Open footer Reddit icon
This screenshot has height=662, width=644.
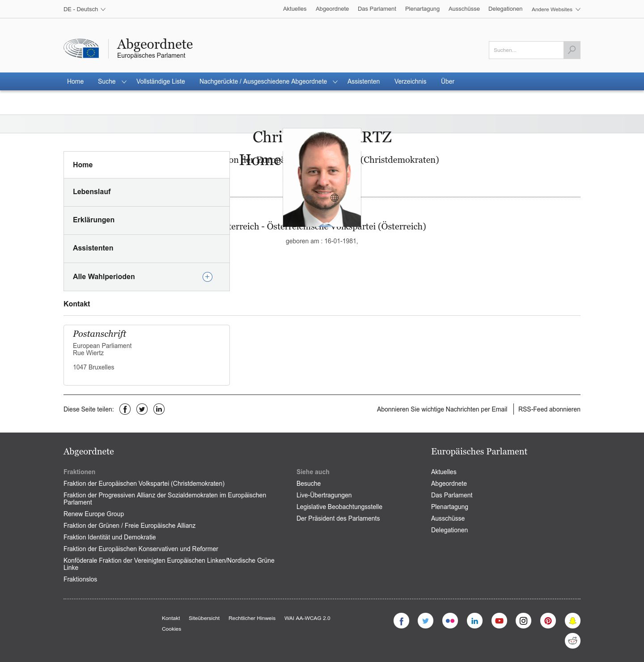coord(572,641)
